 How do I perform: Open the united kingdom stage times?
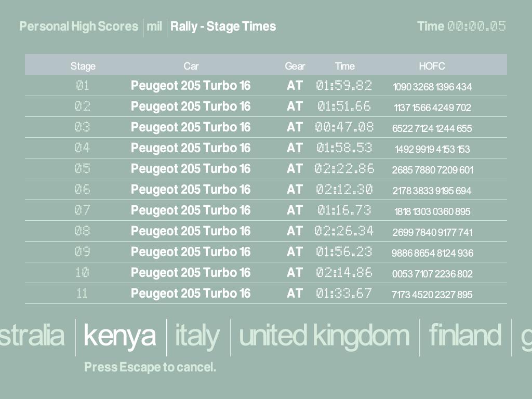(324, 336)
